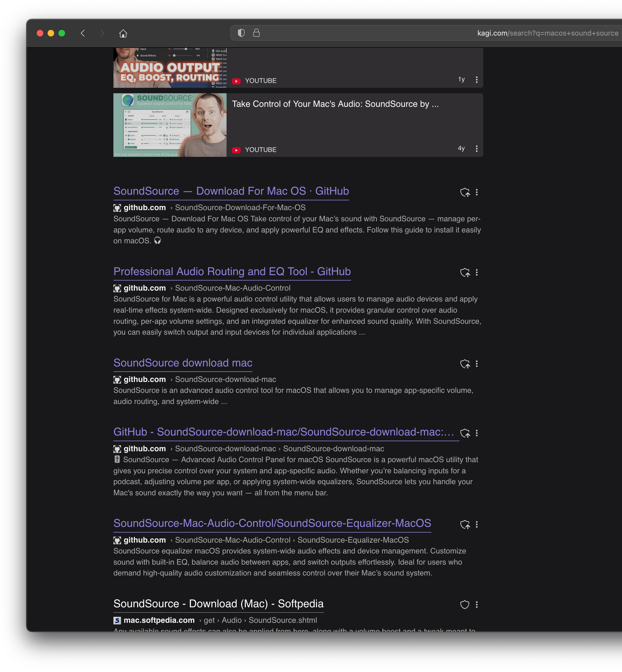Click the forward navigation arrow
The height and width of the screenshot is (672, 622).
click(102, 33)
